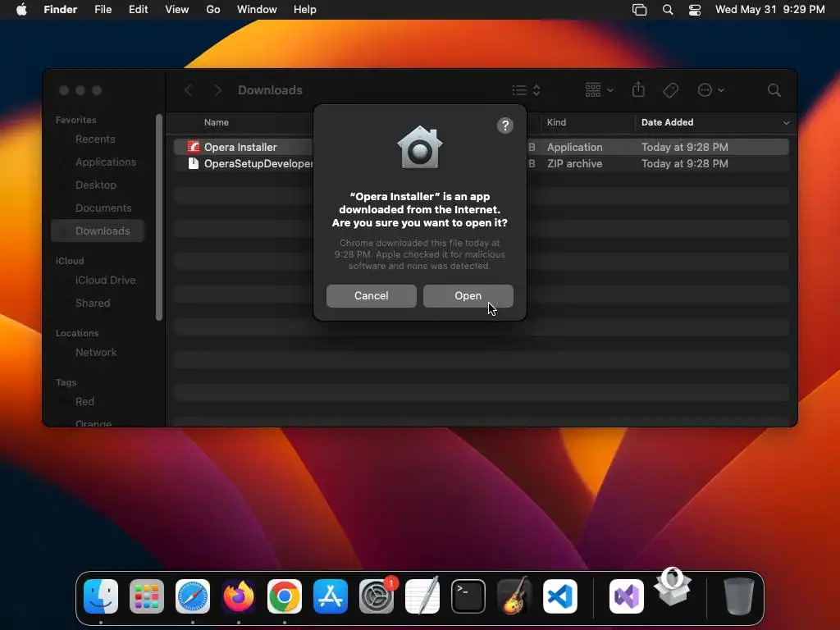Open Trash from the Dock
Screen dimensions: 840x630
739,596
